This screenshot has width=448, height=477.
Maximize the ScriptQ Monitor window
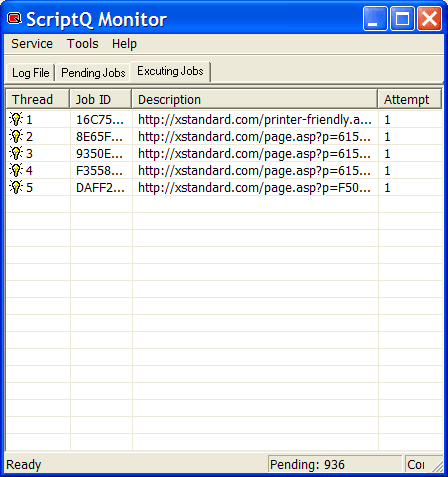click(402, 18)
